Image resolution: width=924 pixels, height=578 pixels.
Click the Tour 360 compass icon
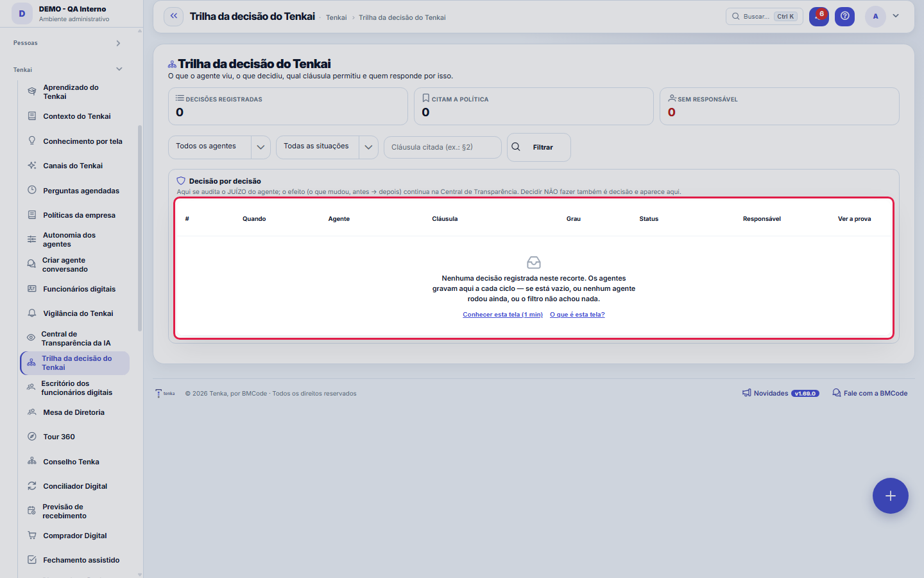32,437
